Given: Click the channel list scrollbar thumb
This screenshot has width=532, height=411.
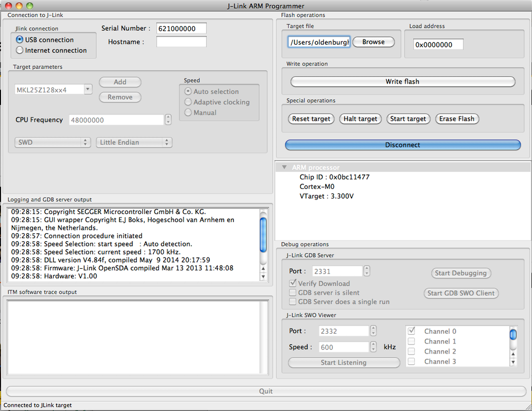Looking at the screenshot, I should [x=513, y=334].
